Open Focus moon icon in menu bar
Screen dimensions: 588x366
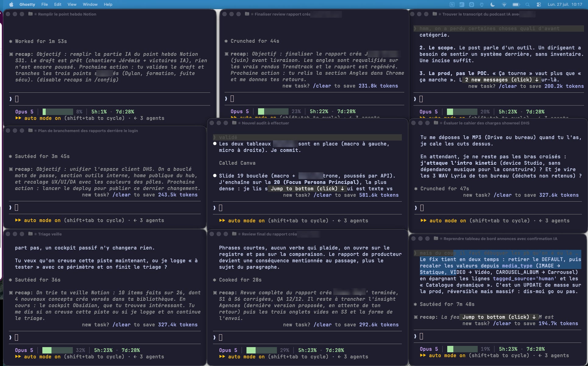click(493, 4)
